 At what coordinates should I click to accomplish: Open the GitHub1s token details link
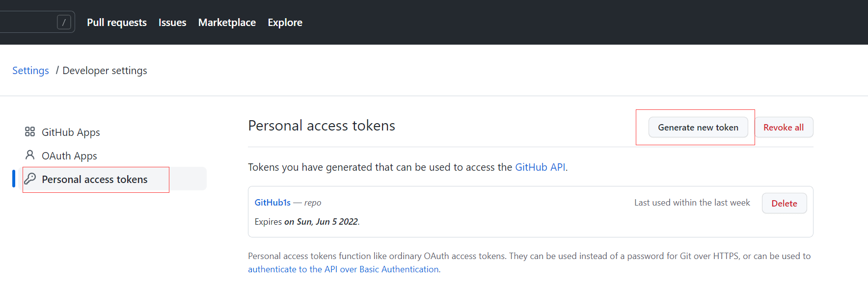[272, 203]
